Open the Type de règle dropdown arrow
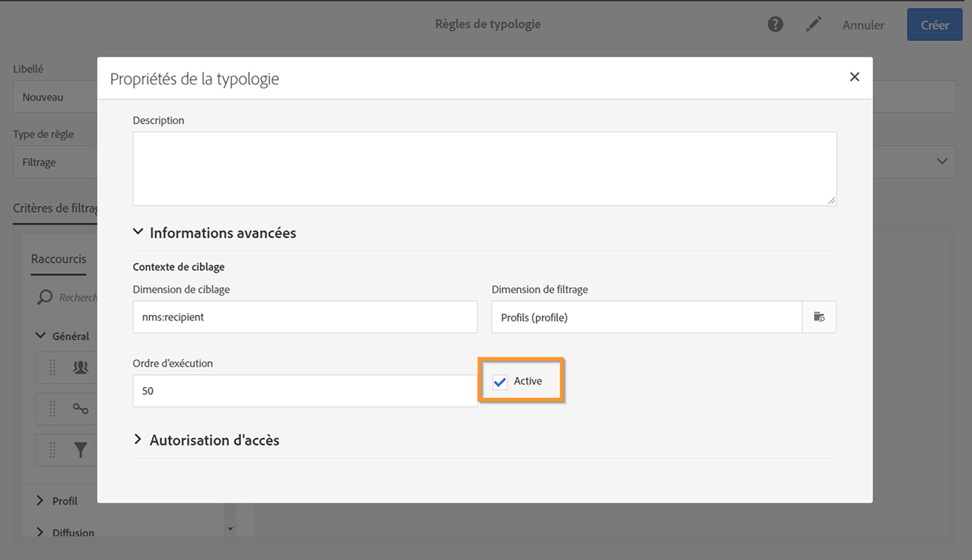 [x=942, y=162]
